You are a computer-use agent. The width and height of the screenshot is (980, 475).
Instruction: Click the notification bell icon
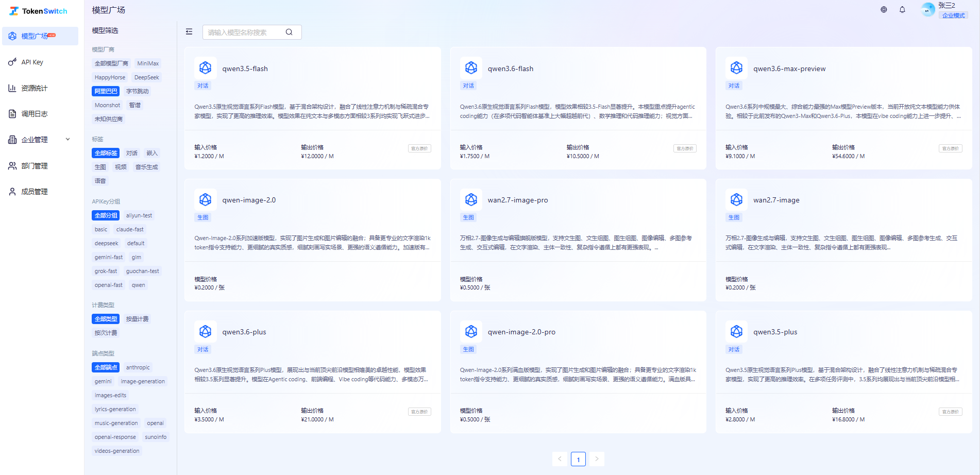pyautogui.click(x=902, y=9)
